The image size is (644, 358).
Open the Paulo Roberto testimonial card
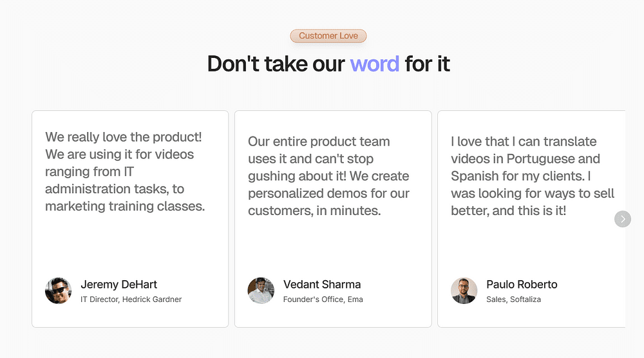(x=531, y=219)
